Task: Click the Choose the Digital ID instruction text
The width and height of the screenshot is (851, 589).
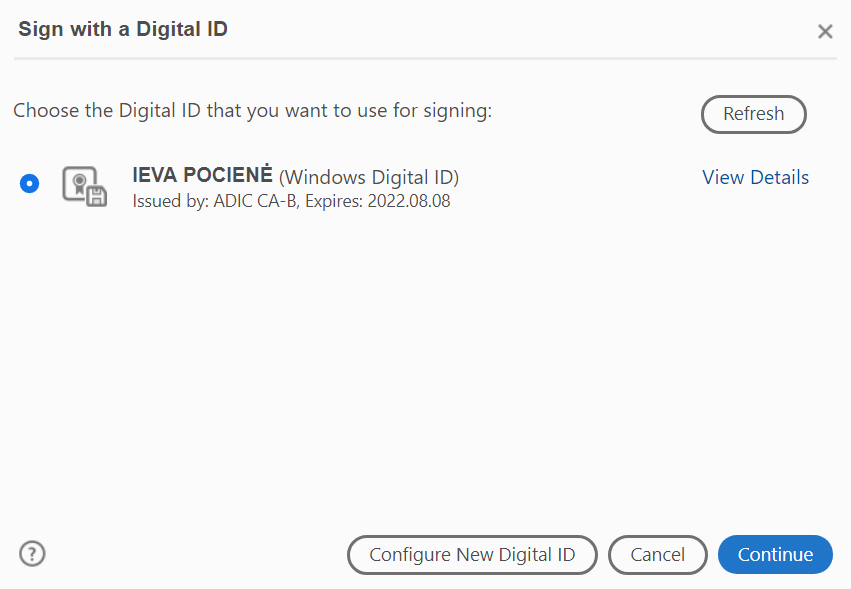Action: pos(252,111)
